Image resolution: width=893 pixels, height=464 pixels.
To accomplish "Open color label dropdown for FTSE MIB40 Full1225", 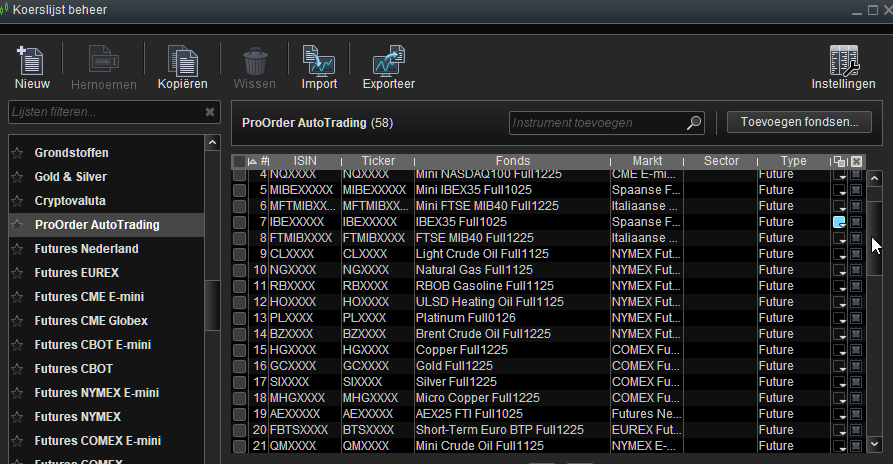I will point(839,238).
